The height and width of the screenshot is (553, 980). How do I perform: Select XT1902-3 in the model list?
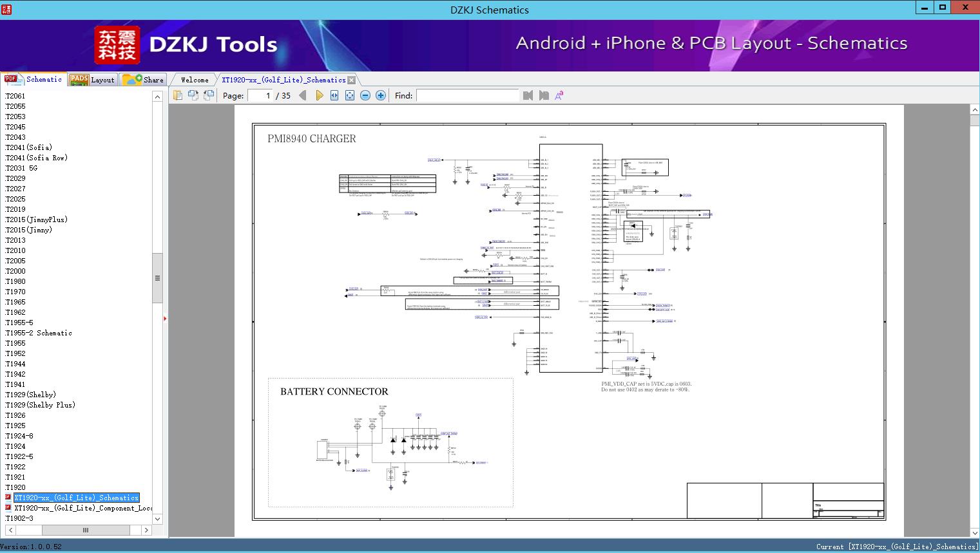click(19, 518)
